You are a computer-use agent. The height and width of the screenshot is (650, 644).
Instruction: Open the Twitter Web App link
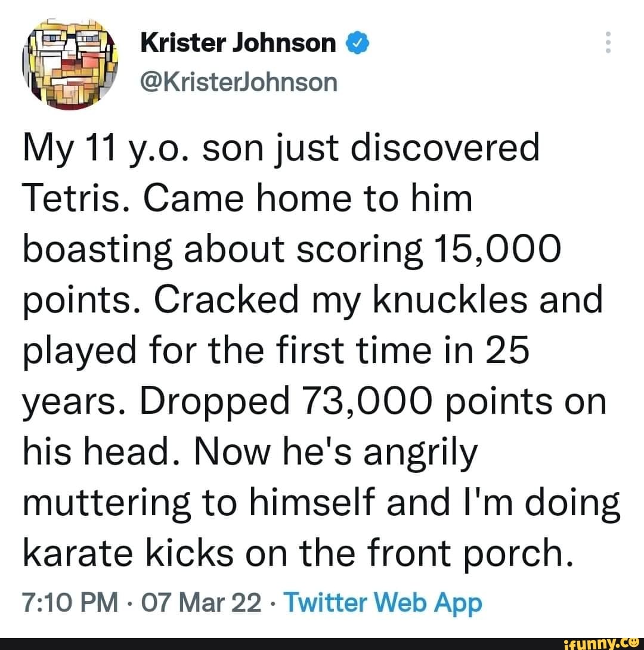[385, 602]
